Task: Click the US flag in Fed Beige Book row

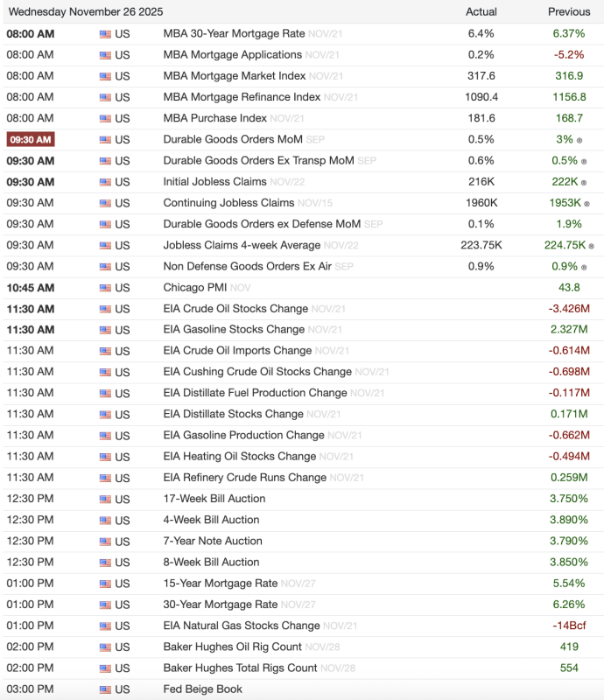Action: (105, 689)
